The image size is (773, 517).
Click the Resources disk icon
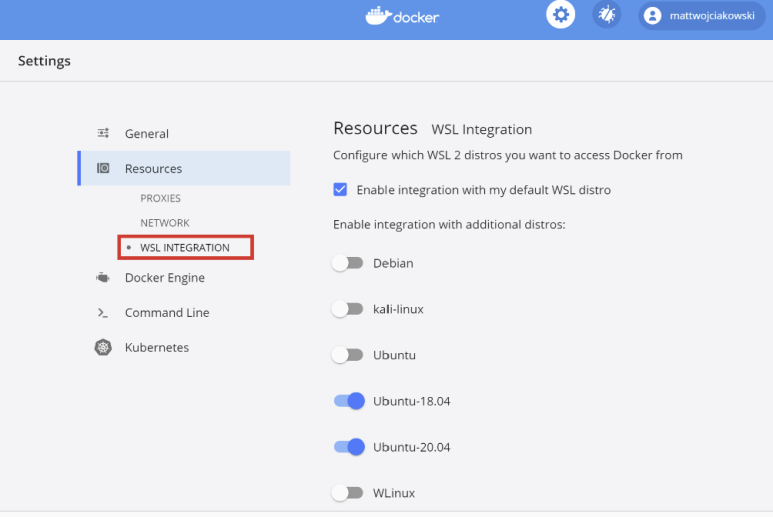point(103,168)
